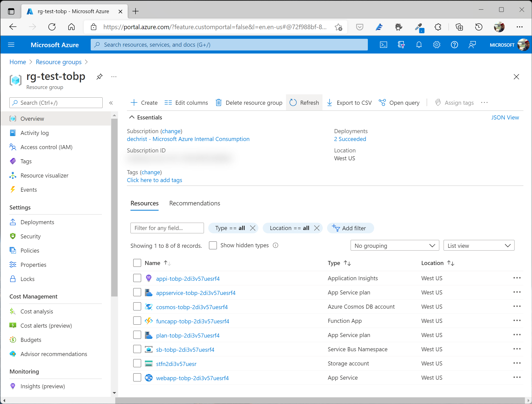Image resolution: width=532 pixels, height=404 pixels.
Task: Open Azure Cloud Shell icon
Action: tap(383, 45)
